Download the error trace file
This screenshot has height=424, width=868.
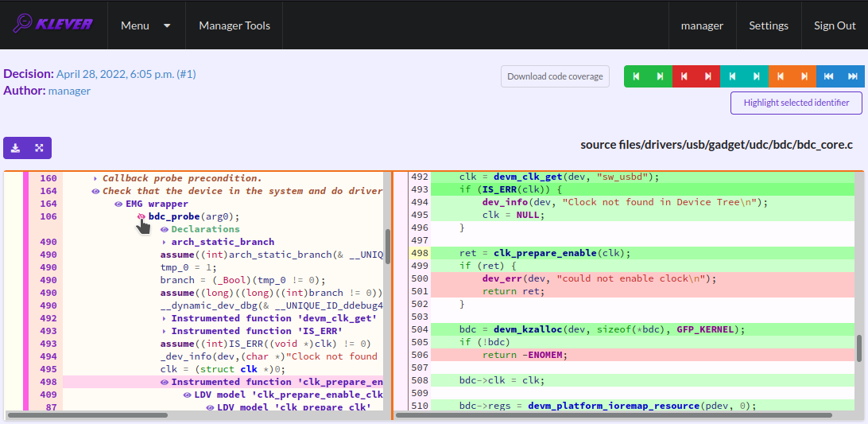click(x=16, y=148)
